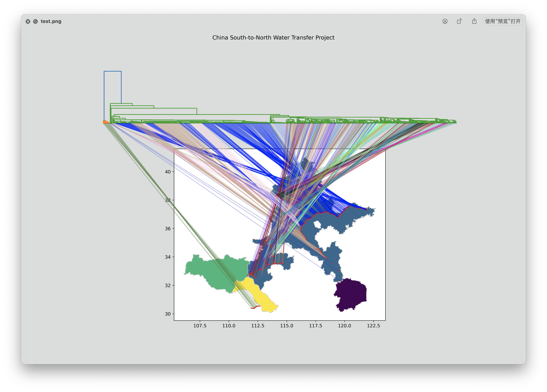Click the 40 latitude tick label

(x=168, y=172)
